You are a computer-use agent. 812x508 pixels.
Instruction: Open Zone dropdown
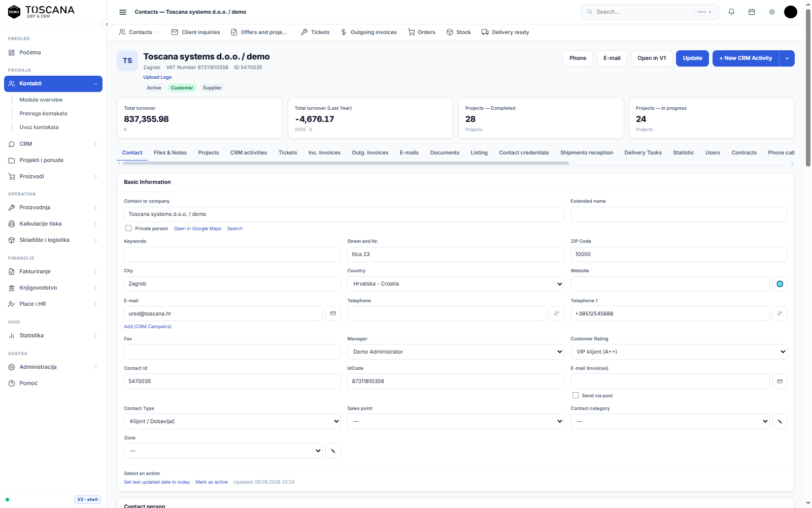[223, 451]
